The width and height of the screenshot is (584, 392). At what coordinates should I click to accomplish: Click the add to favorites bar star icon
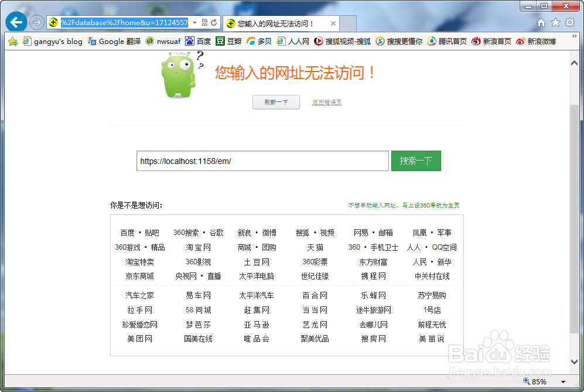pos(13,42)
